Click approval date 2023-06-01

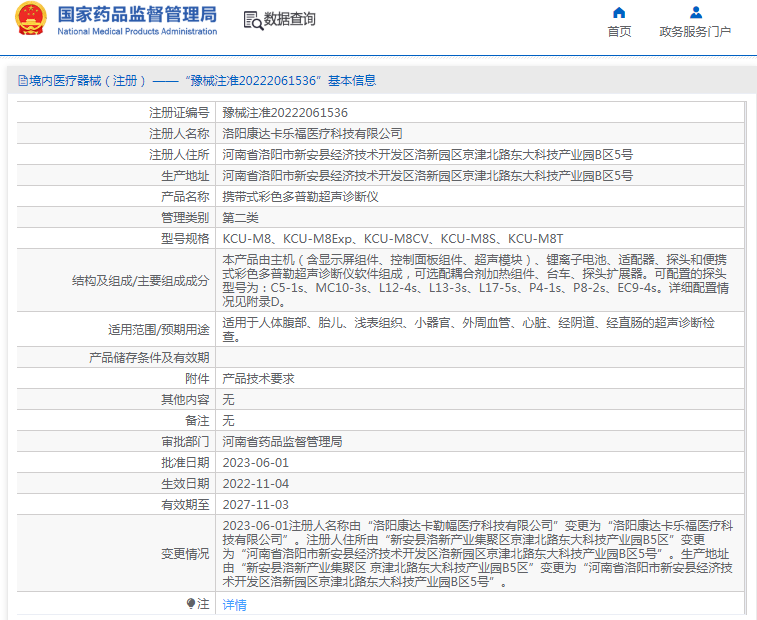point(255,463)
